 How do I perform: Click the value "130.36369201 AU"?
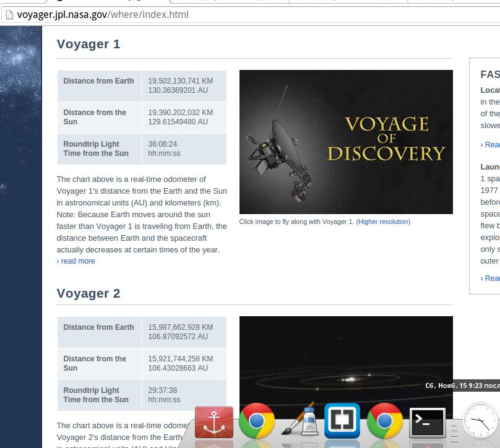[x=178, y=90]
